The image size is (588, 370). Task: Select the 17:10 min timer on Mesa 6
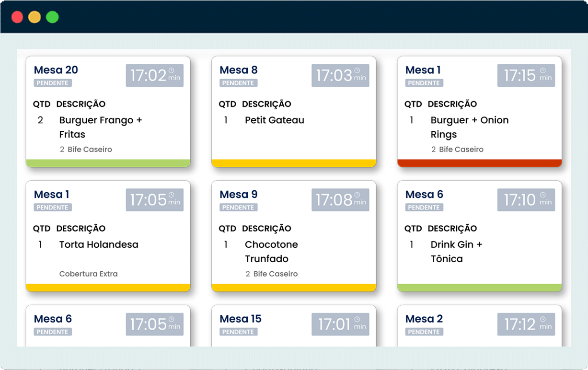coord(526,200)
